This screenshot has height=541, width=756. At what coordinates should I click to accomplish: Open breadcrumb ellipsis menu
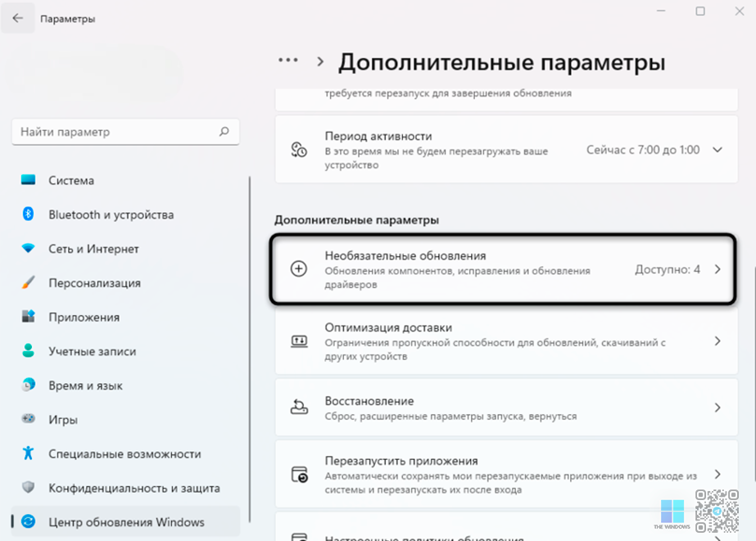(x=287, y=61)
